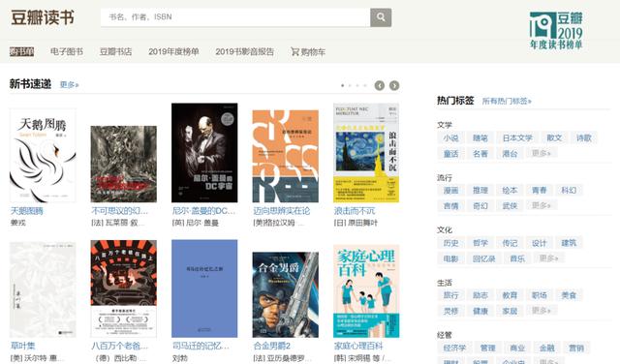Image resolution: width=620 pixels, height=364 pixels.
Task: Select the 职场 tag
Action: click(x=540, y=295)
